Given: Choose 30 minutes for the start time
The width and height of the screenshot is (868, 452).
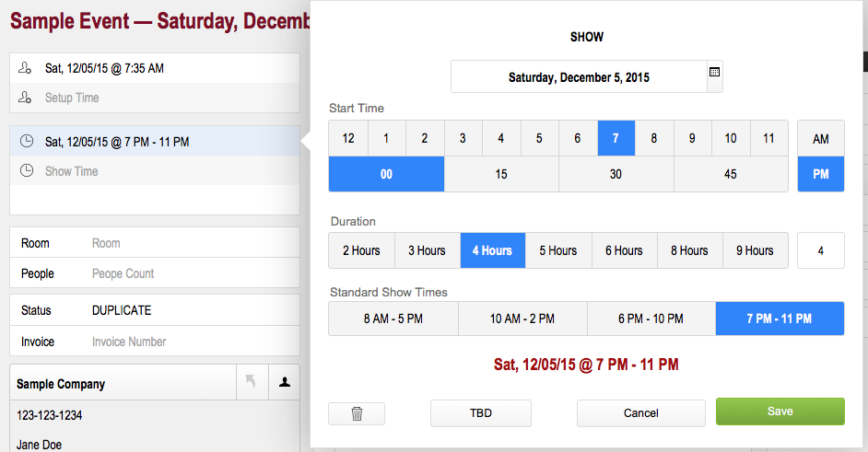Looking at the screenshot, I should click(x=616, y=174).
